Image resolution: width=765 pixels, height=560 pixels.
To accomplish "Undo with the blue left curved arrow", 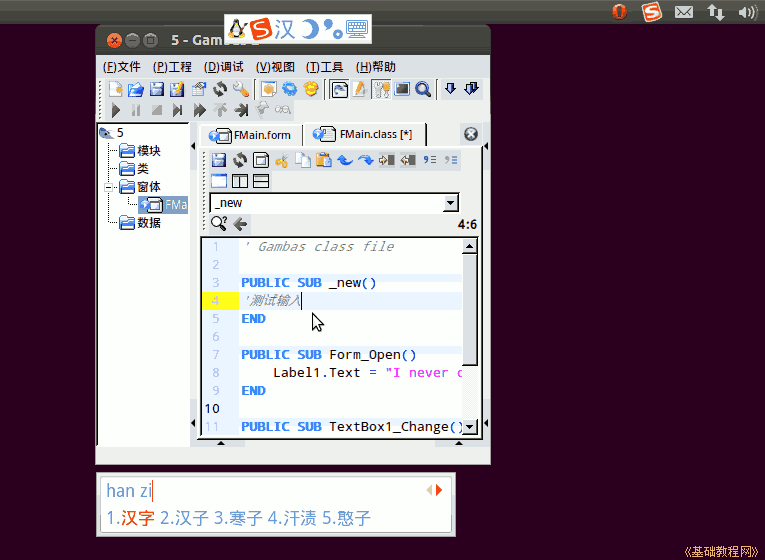I will 345,160.
